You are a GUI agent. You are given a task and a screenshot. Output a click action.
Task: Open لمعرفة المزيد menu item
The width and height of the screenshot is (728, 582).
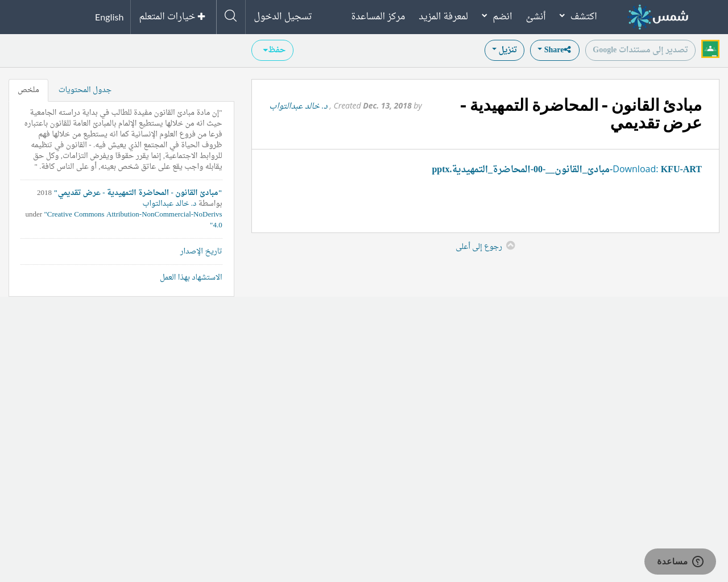click(x=444, y=16)
